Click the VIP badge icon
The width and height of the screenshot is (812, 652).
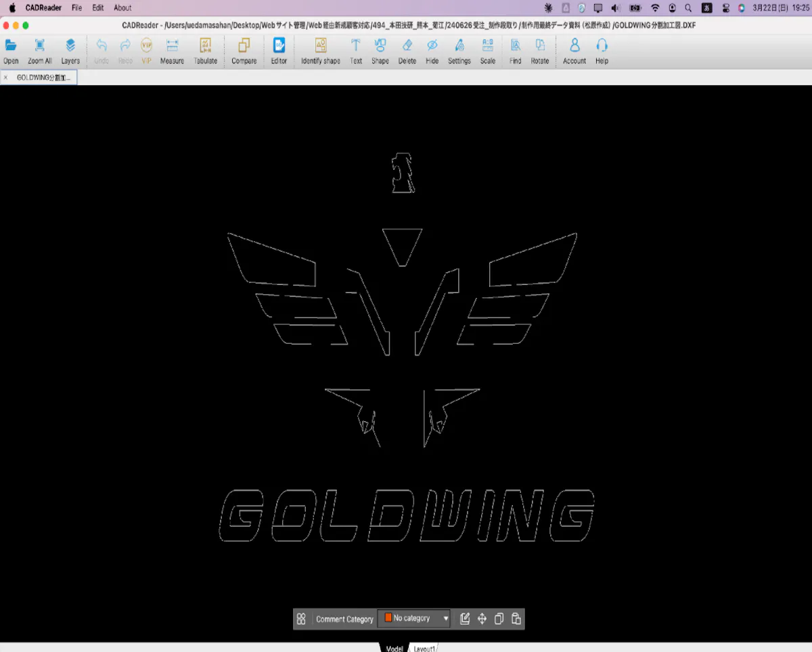click(146, 45)
